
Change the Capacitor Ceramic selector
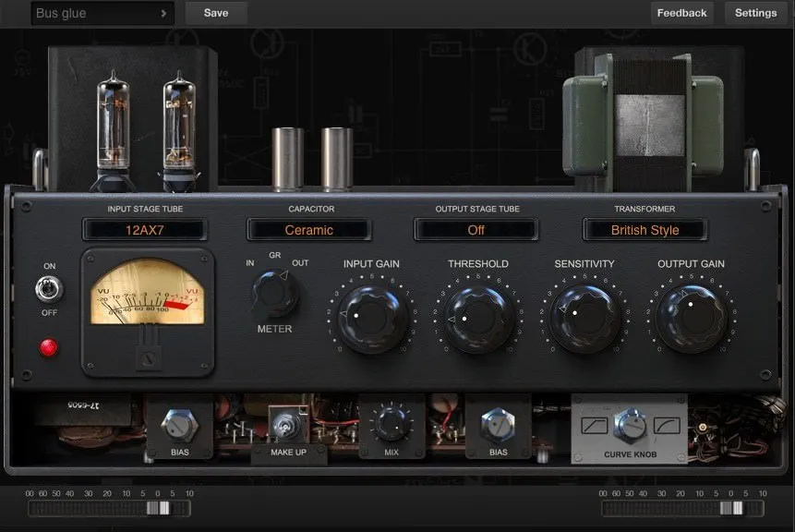pos(308,230)
